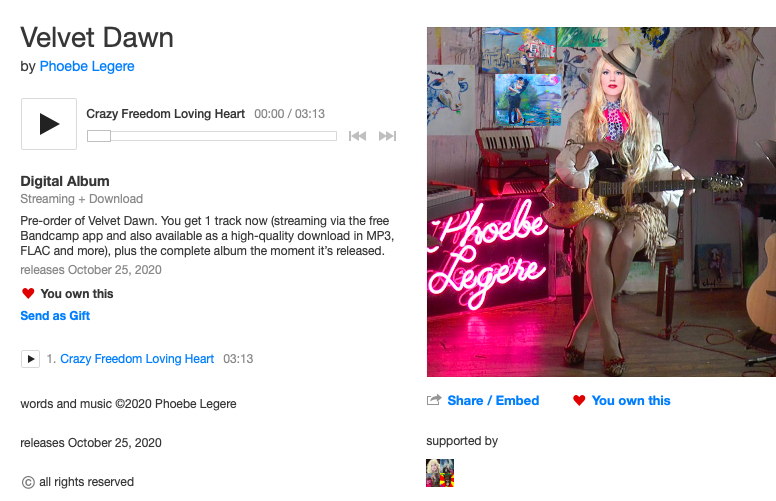The height and width of the screenshot is (501, 776).
Task: Enlarge the Velvet Dawn album cover
Action: point(601,202)
